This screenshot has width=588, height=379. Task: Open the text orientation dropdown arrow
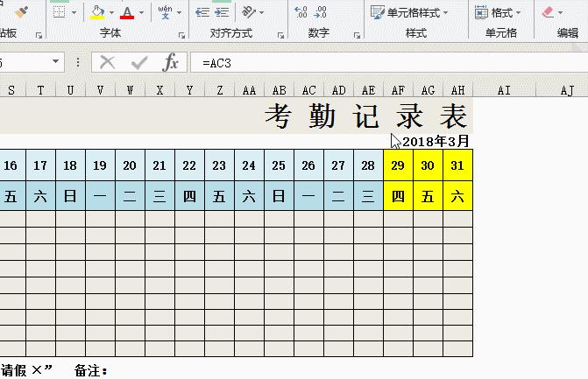point(261,13)
